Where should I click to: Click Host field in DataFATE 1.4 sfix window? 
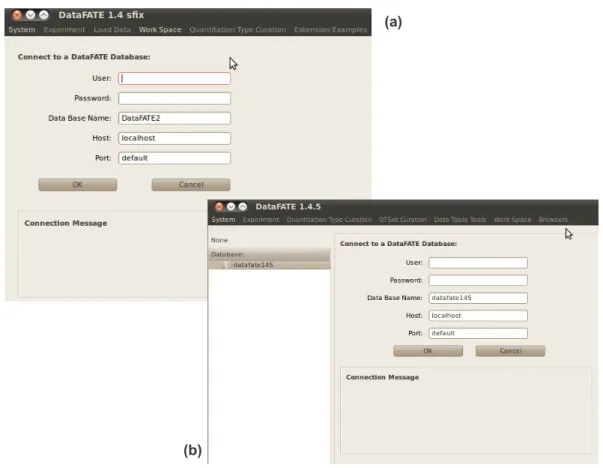click(175, 138)
